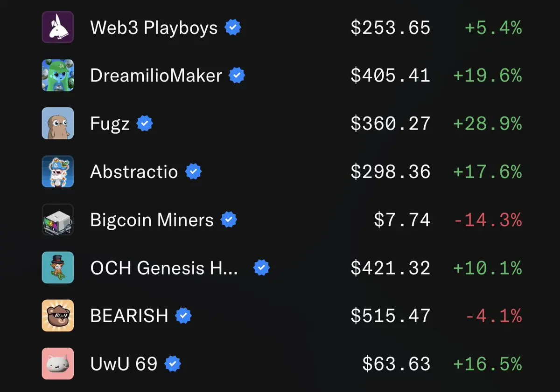Select the BEARISH bear avatar
Image resolution: width=560 pixels, height=392 pixels.
coord(58,316)
